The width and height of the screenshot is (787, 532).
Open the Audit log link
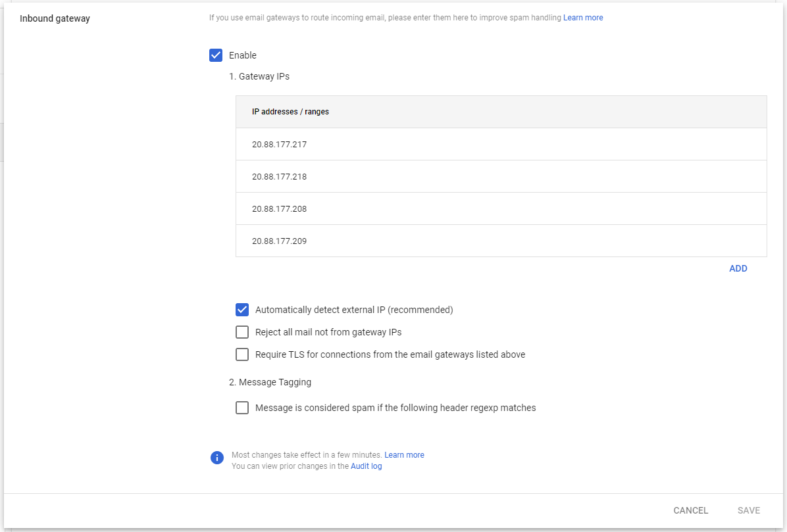pos(366,466)
